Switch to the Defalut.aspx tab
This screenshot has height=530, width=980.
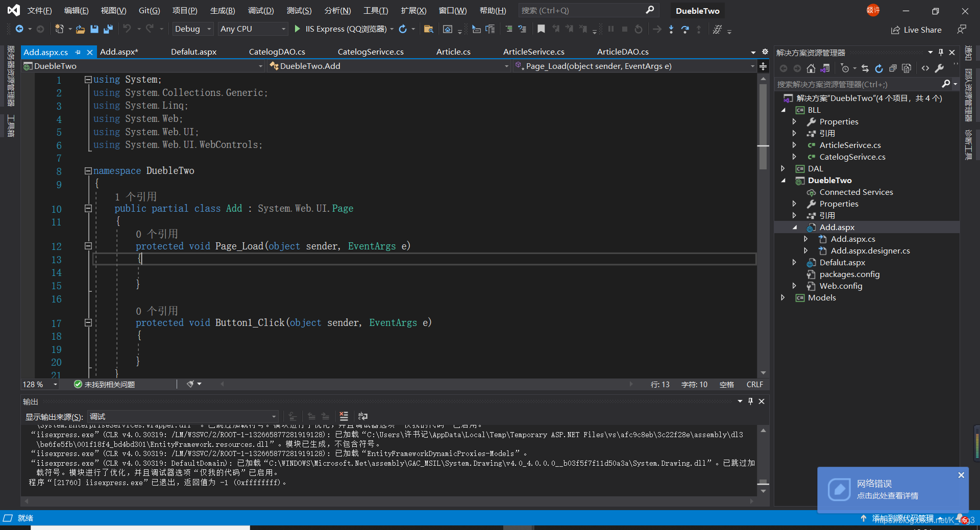click(194, 52)
